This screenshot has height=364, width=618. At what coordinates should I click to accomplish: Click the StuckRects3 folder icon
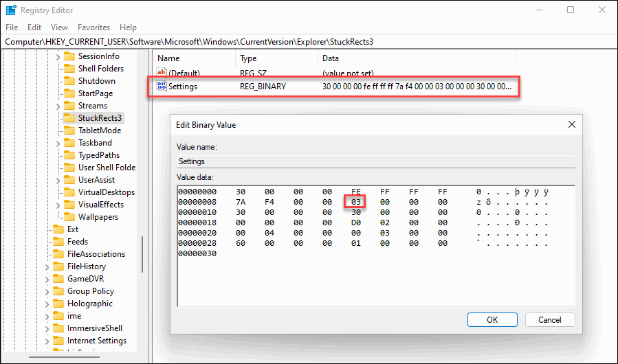pos(69,118)
